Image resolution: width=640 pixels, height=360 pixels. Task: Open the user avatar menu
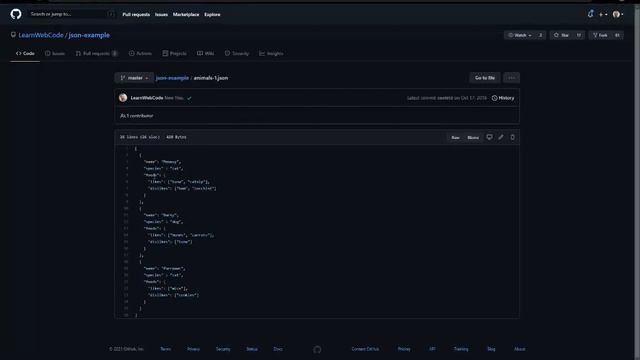pos(618,14)
